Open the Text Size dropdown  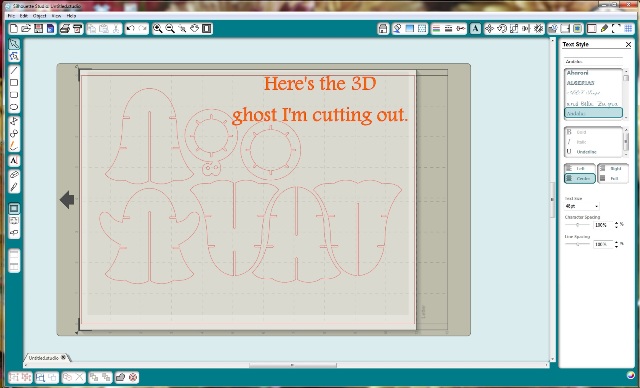pyautogui.click(x=582, y=206)
